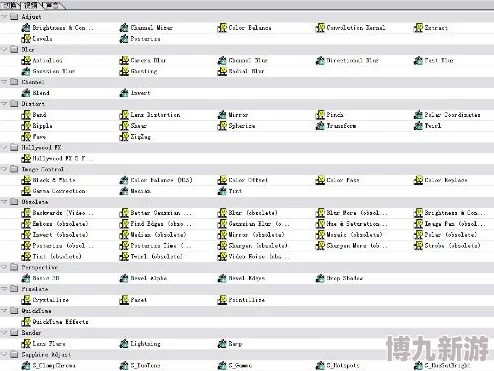
Task: Click the Black & White effect icon
Action: tap(26, 180)
